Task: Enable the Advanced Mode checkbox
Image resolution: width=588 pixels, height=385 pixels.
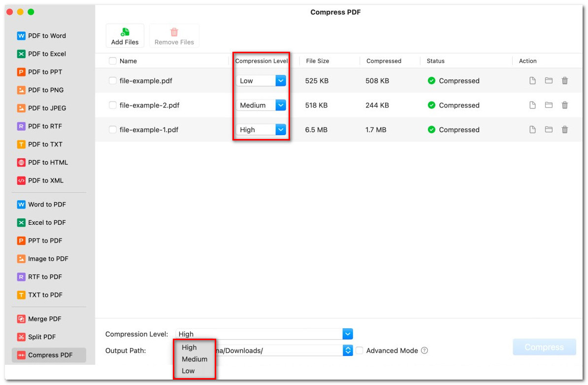Action: (x=359, y=350)
